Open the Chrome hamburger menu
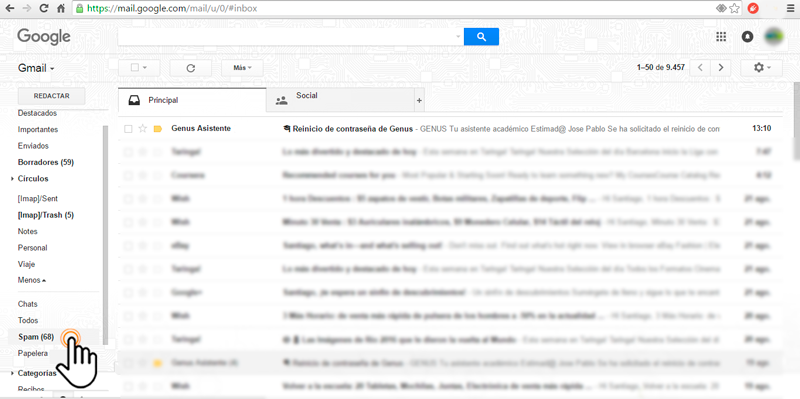 tap(791, 8)
